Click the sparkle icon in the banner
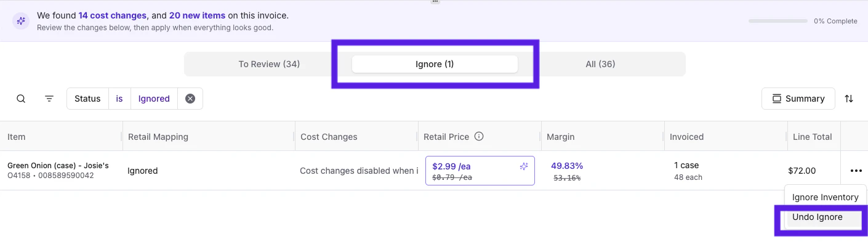The image size is (868, 252). 21,22
